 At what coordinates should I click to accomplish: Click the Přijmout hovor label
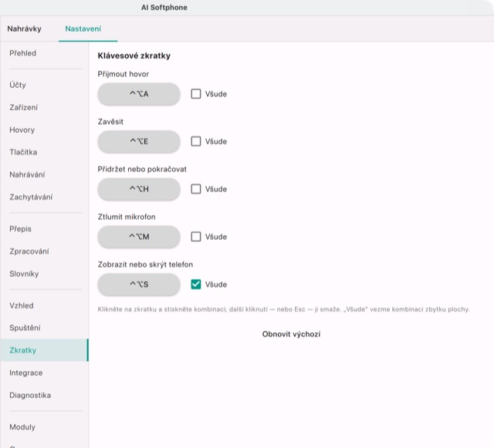123,74
